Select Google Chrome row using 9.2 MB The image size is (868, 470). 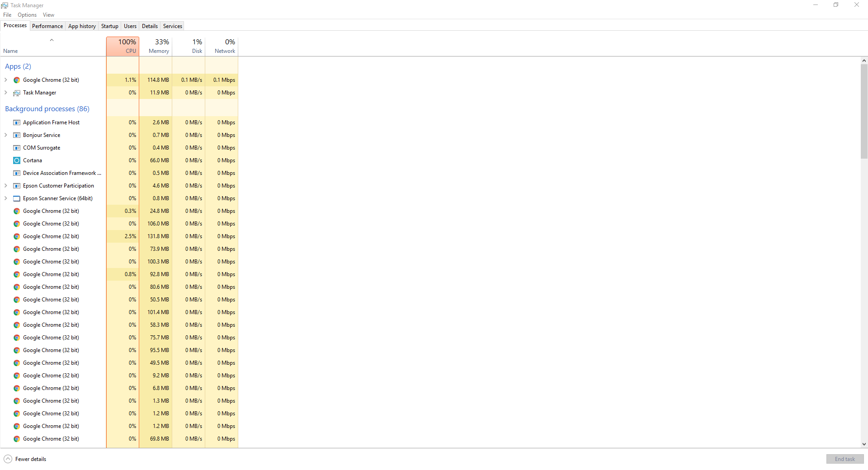tap(119, 376)
